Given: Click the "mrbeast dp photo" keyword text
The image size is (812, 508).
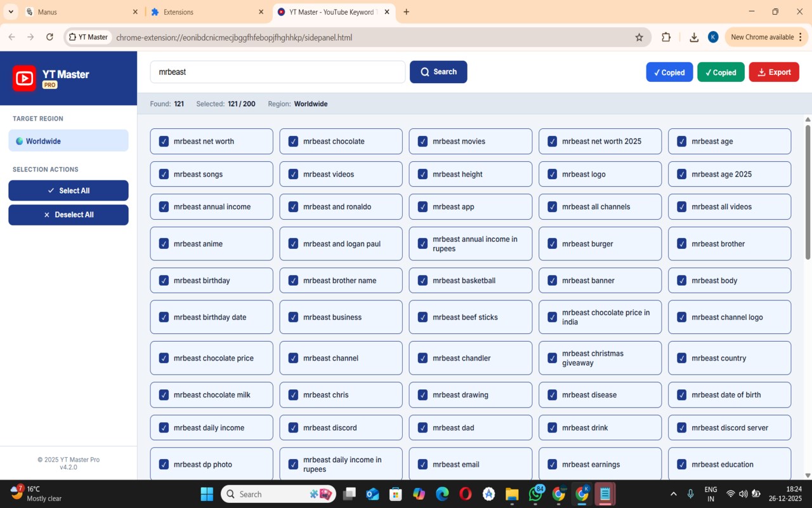Looking at the screenshot, I should tap(203, 464).
